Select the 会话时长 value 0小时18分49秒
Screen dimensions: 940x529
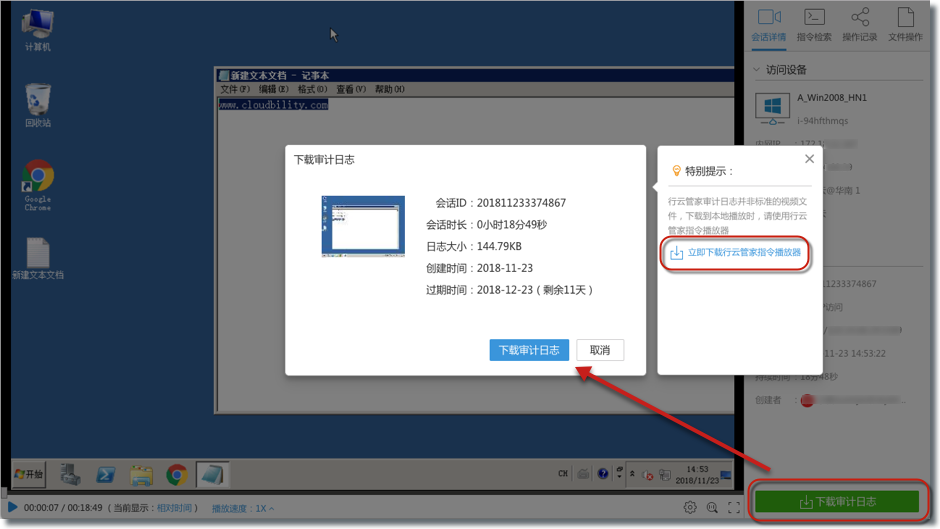point(511,224)
